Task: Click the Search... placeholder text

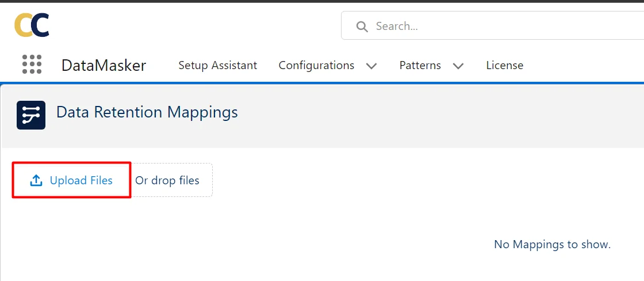Action: (x=397, y=26)
